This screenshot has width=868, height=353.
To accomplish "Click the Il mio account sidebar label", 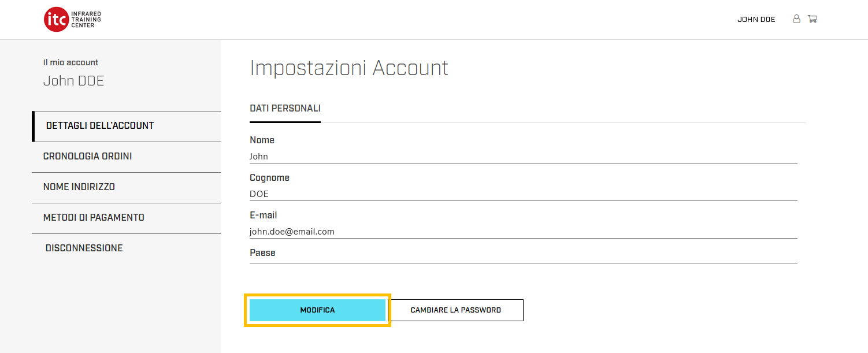I will 71,62.
